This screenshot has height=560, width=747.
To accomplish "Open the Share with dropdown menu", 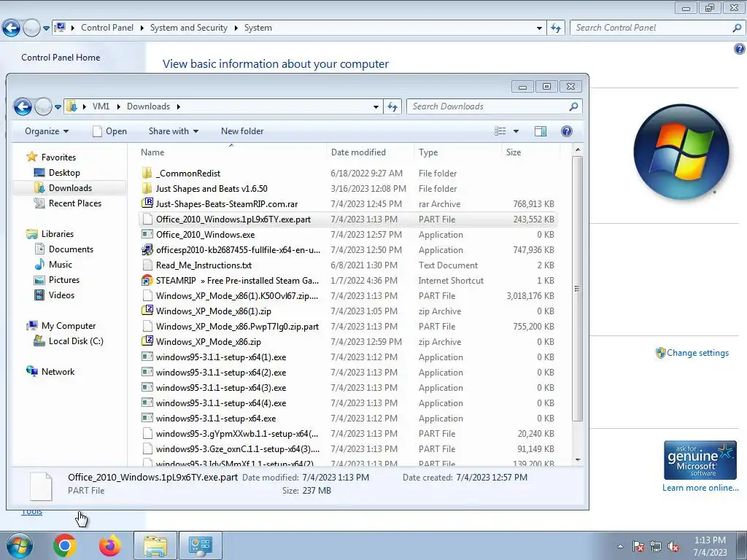I will tap(174, 131).
